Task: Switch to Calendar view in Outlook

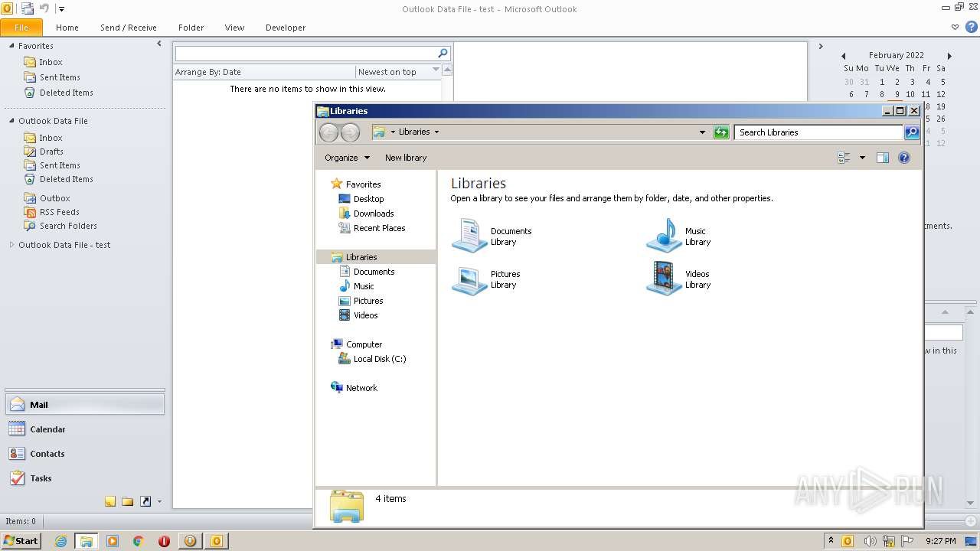Action: point(85,429)
